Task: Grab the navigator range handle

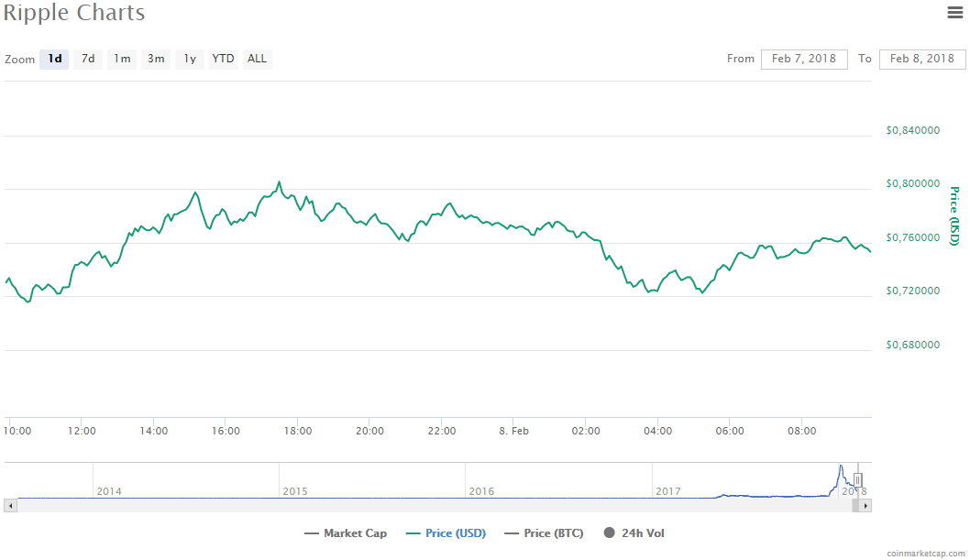Action: click(857, 479)
